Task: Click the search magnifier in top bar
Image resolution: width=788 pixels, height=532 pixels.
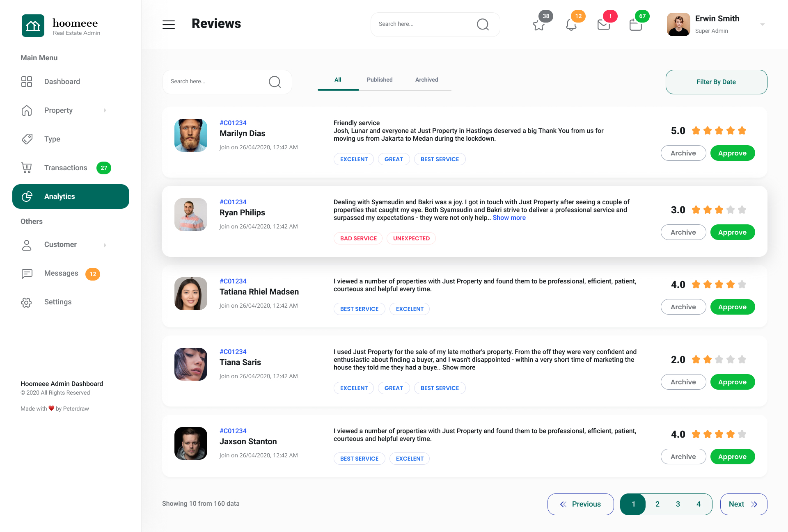Action: click(483, 25)
